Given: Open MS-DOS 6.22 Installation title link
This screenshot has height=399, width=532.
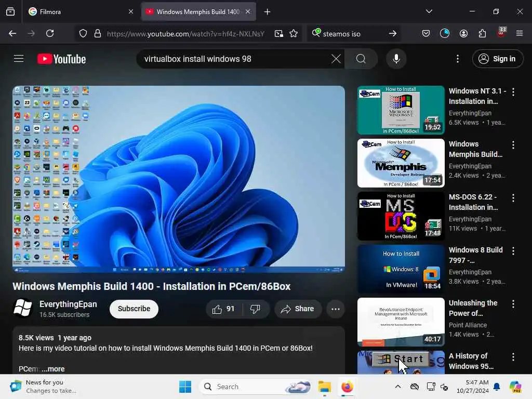Looking at the screenshot, I should pyautogui.click(x=474, y=202).
